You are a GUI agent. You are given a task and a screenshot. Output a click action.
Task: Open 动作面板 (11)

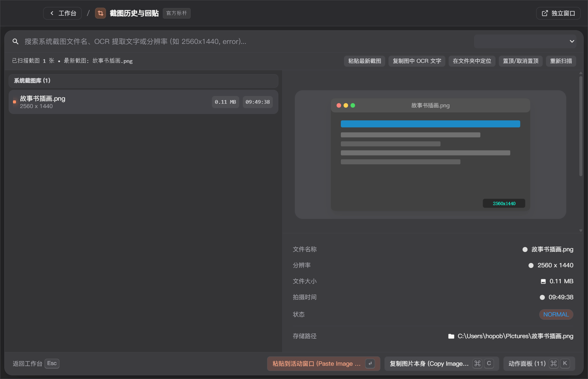pos(539,364)
